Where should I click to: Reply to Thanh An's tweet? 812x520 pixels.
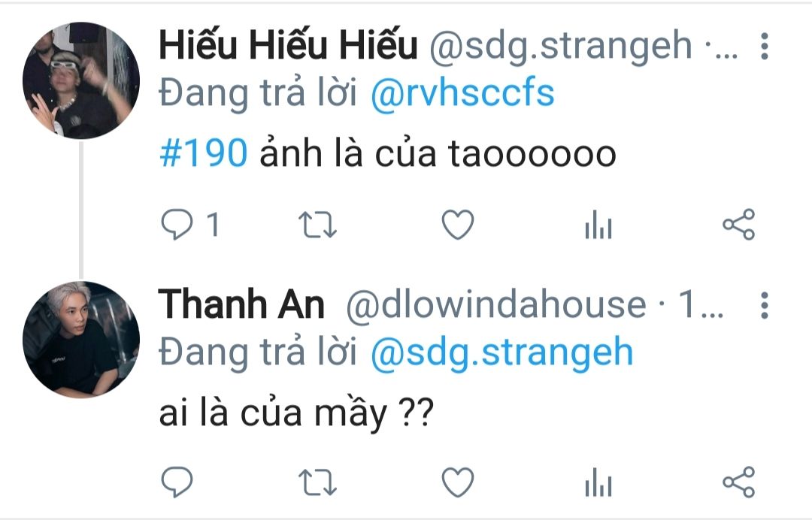(177, 482)
